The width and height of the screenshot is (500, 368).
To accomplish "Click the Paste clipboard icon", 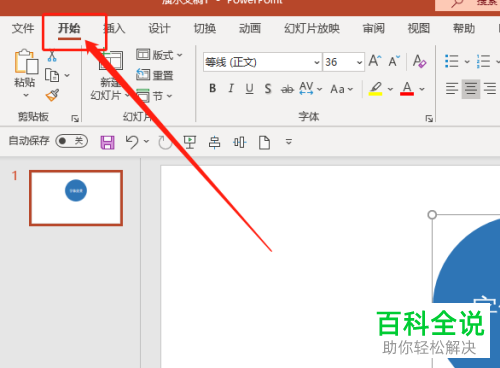I will pyautogui.click(x=26, y=61).
